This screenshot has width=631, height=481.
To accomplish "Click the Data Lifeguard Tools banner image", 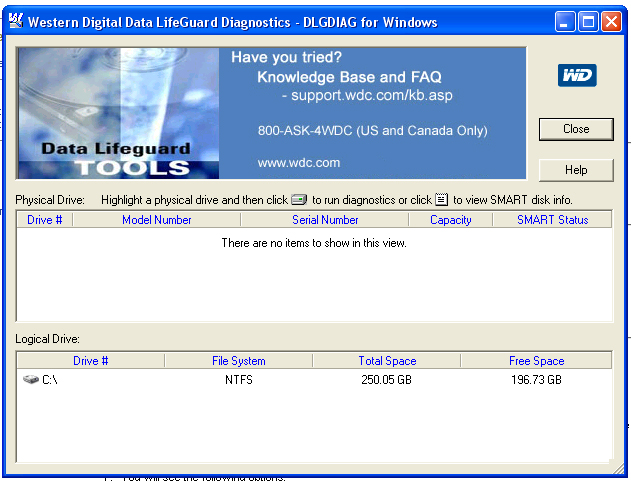I will click(119, 113).
